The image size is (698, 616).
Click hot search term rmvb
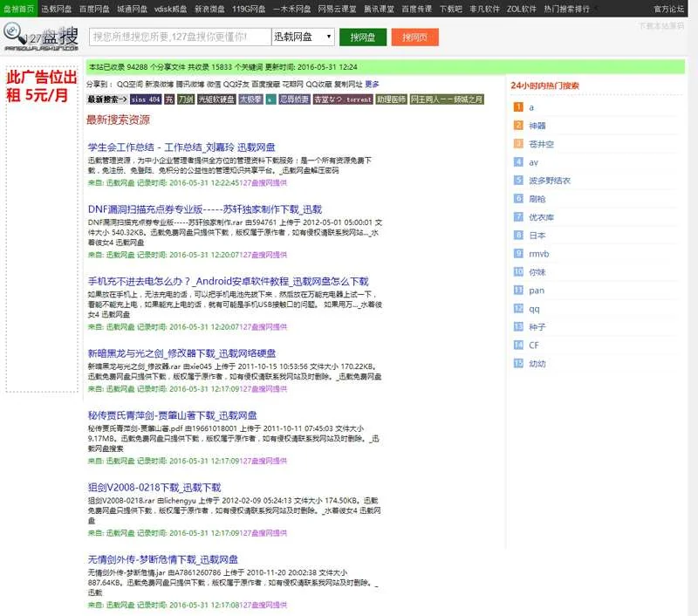point(538,253)
